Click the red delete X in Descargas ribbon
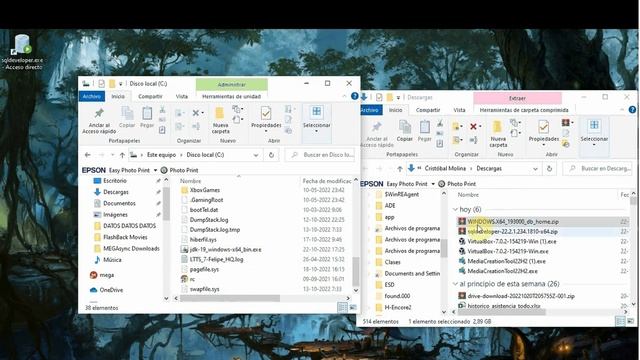 473,127
